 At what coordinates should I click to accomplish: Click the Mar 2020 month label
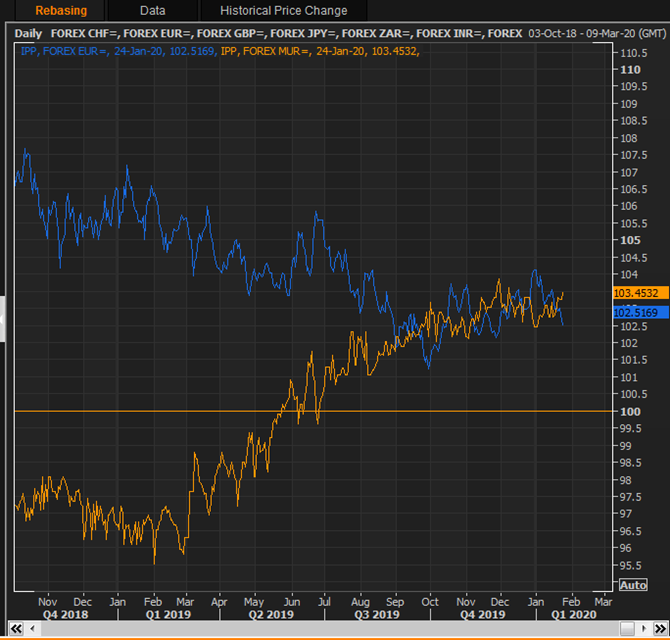coord(603,602)
